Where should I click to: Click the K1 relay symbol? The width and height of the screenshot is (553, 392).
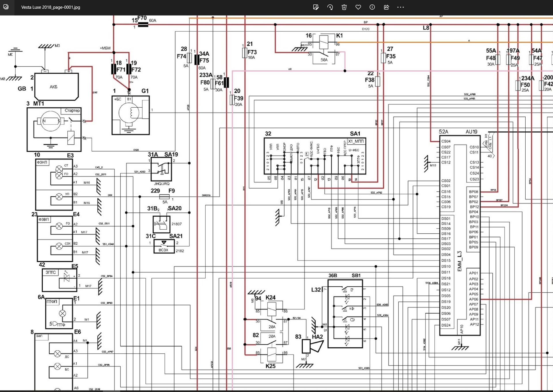click(324, 42)
